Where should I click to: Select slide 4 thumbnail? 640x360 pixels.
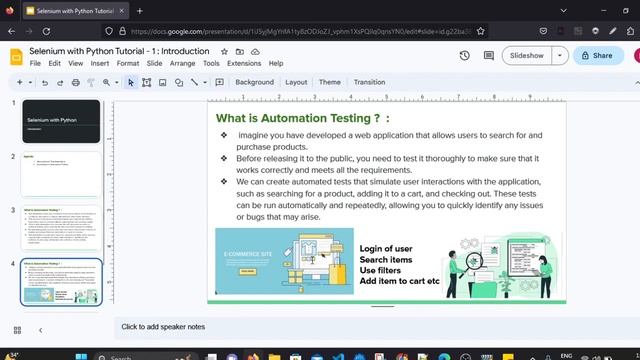[61, 282]
